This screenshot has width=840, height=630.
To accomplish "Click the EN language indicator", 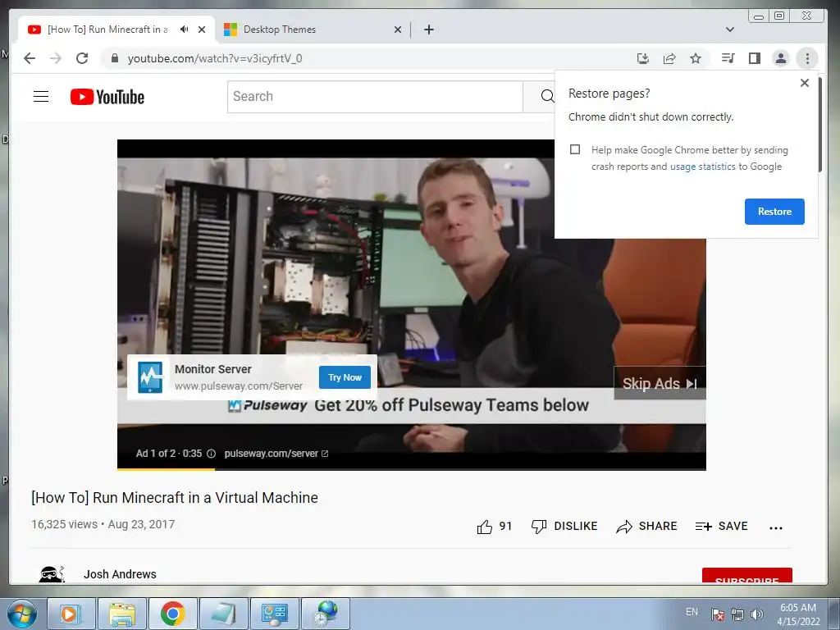I will (x=692, y=612).
